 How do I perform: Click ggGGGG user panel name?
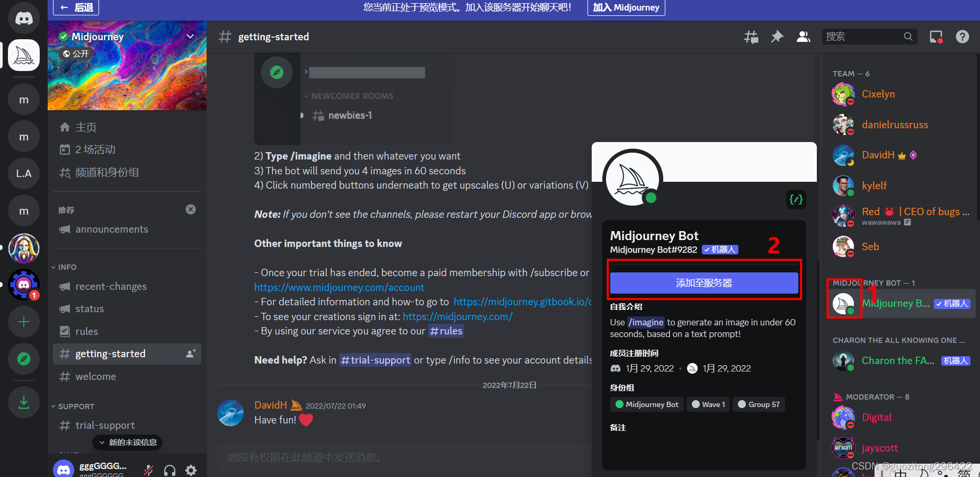point(103,466)
